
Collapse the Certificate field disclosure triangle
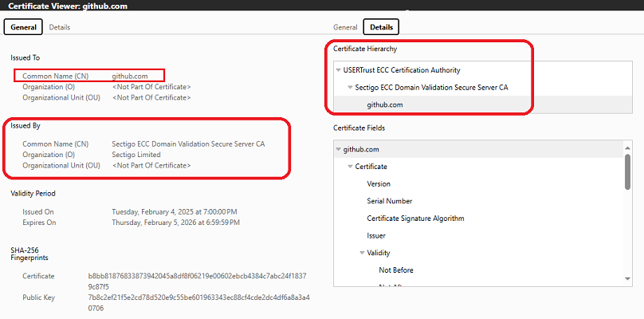click(351, 167)
